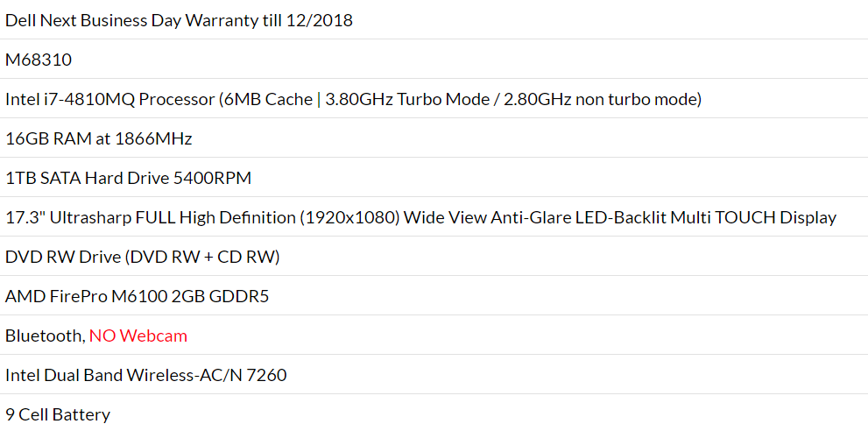This screenshot has height=431, width=868.
Task: Click the Intel i7-4810MQ Processor text
Action: [109, 99]
